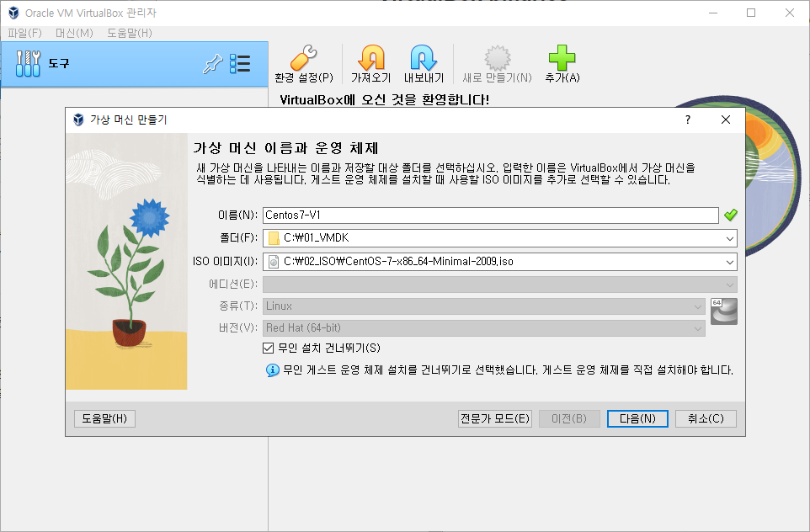Click the Next (다음) button

point(637,418)
